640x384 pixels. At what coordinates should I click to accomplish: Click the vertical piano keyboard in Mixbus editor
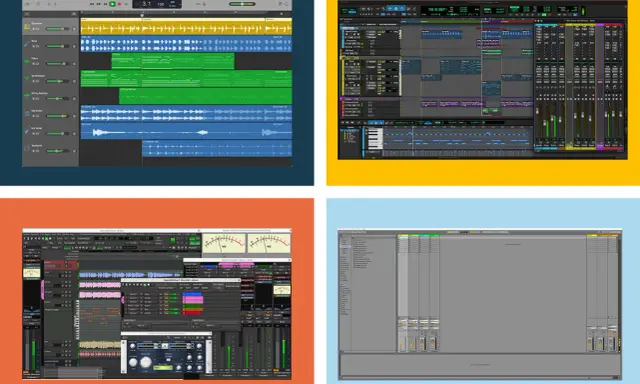pos(77,320)
